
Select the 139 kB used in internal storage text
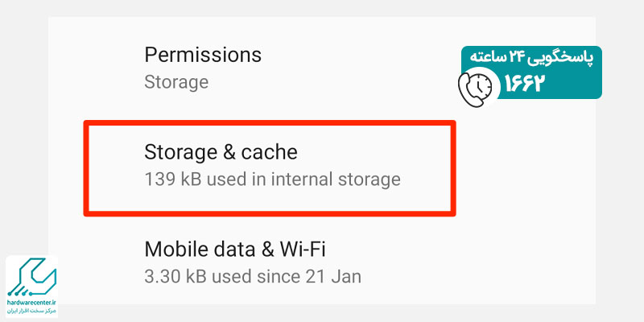pyautogui.click(x=272, y=180)
